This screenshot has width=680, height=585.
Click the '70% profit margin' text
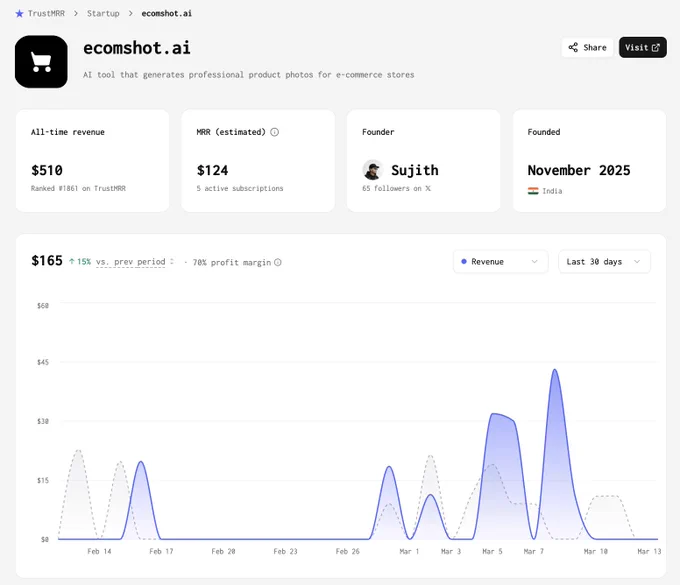coord(232,262)
